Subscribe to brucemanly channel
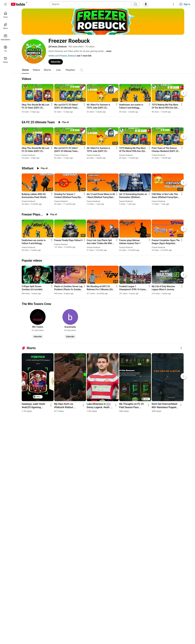Image resolution: width=195 pixels, height=644 pixels. coord(70,336)
